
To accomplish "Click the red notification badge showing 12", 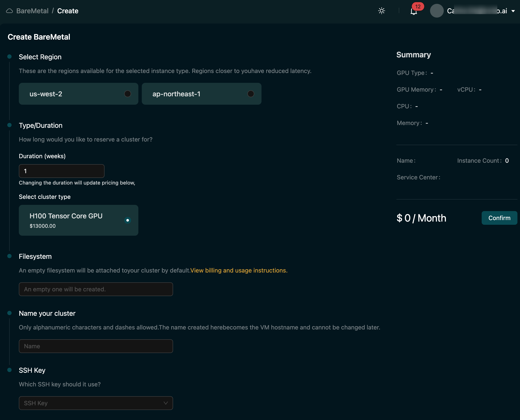I will click(x=418, y=7).
